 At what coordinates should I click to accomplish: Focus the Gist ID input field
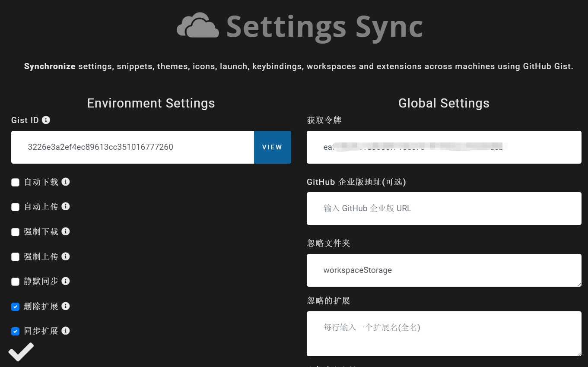(133, 147)
